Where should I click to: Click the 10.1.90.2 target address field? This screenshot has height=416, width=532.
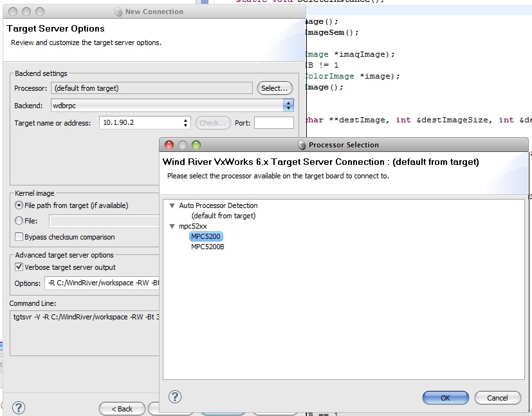(x=145, y=122)
